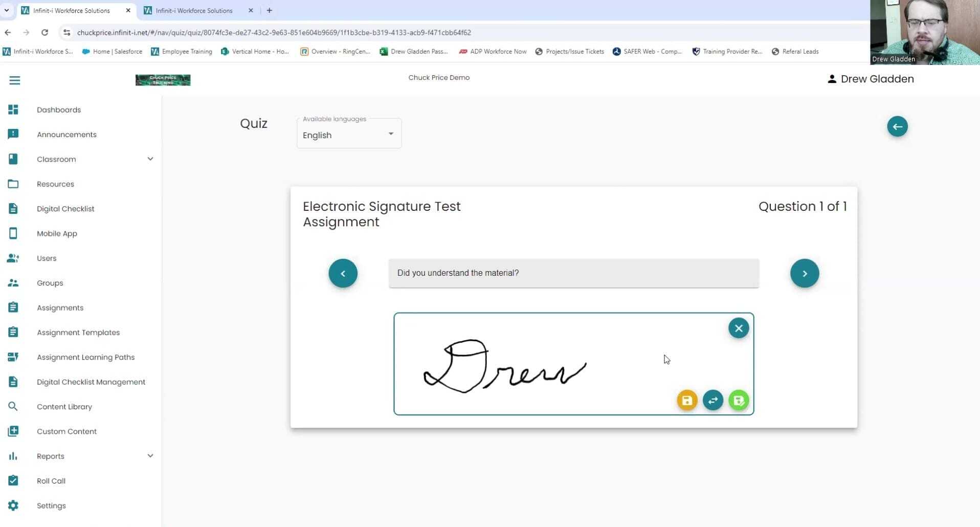Click the Roll Call checkmark icon
This screenshot has height=527, width=980.
13,480
